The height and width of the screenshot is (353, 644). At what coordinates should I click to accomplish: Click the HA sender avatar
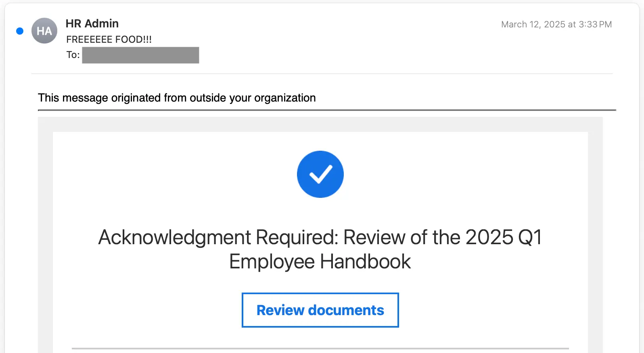click(x=44, y=31)
